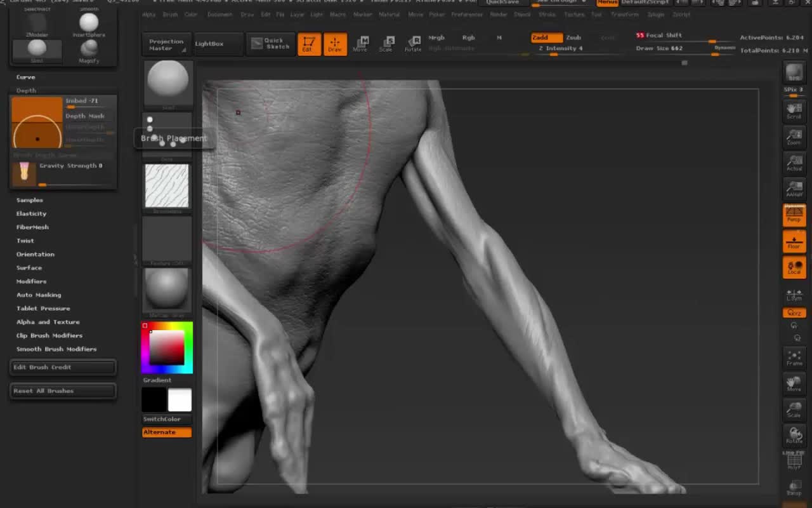Toggle Zsub sculpting mode
812x508 pixels.
coord(573,37)
